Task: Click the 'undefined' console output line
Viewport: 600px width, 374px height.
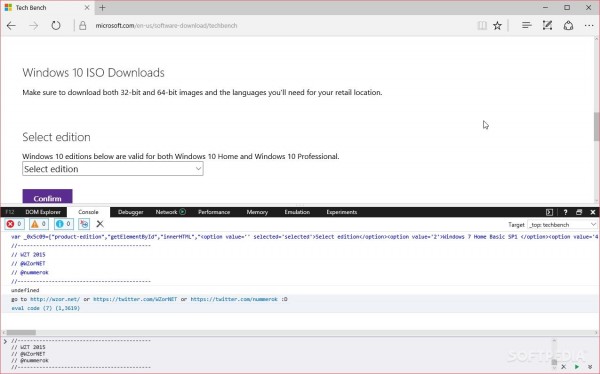Action: click(x=25, y=290)
